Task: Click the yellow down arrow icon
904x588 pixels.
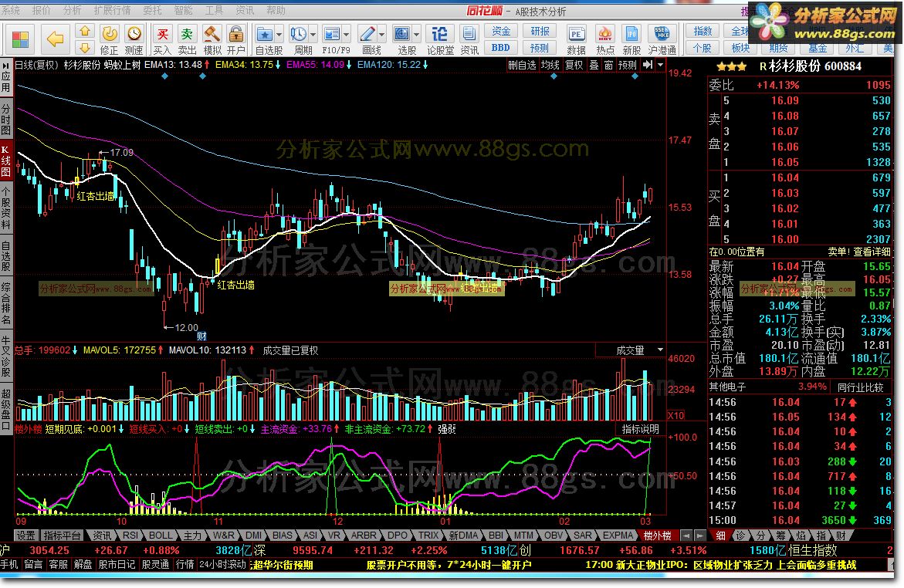Action: (x=85, y=47)
